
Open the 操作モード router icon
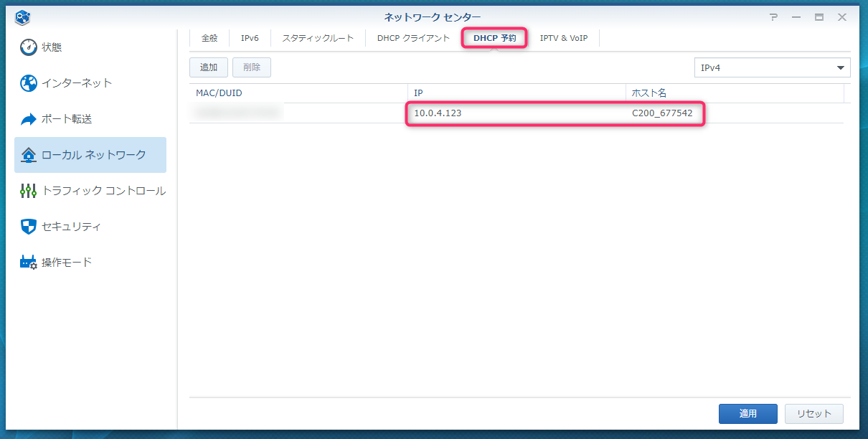[x=29, y=263]
